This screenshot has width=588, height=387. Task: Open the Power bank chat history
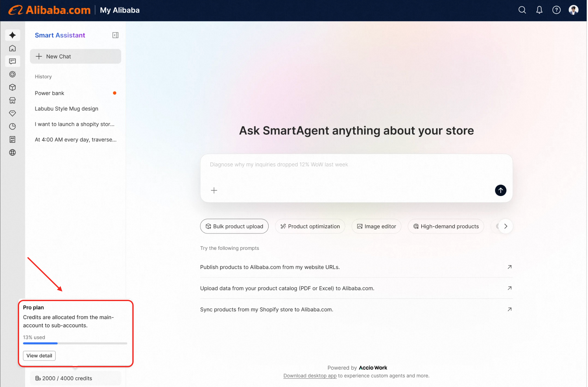[x=75, y=93]
